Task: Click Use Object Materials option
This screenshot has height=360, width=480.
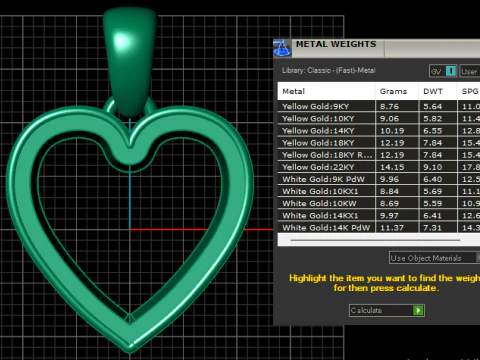Action: pyautogui.click(x=434, y=258)
